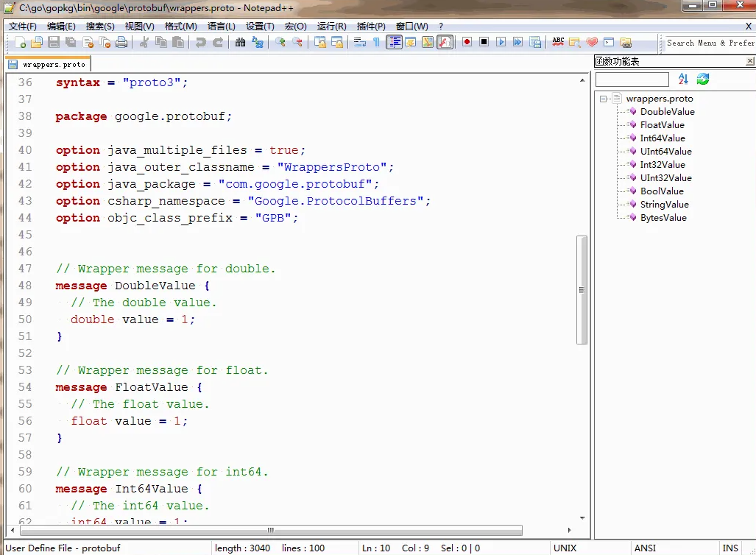Viewport: 756px width, 555px height.
Task: Click the grayed Save icon
Action: point(54,43)
